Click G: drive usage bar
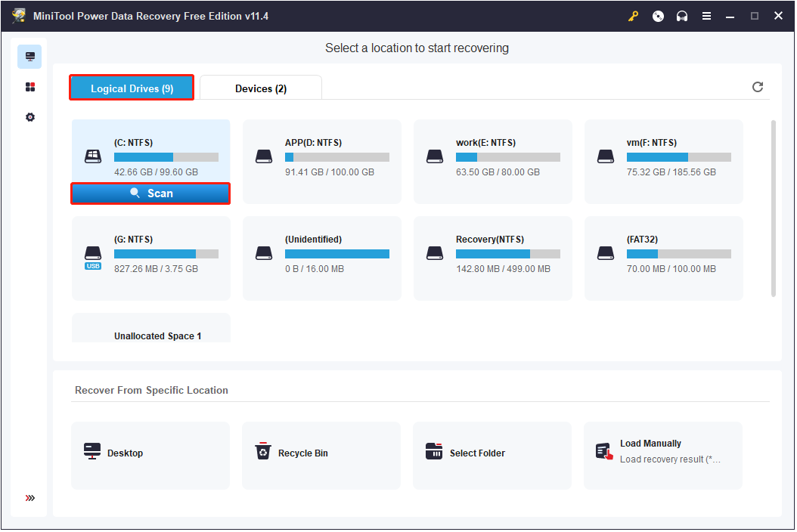Viewport: 797px width, 532px height. [x=166, y=254]
